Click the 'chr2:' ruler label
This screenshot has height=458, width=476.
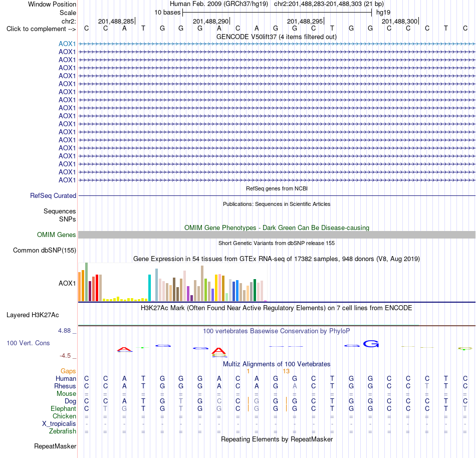pos(69,21)
